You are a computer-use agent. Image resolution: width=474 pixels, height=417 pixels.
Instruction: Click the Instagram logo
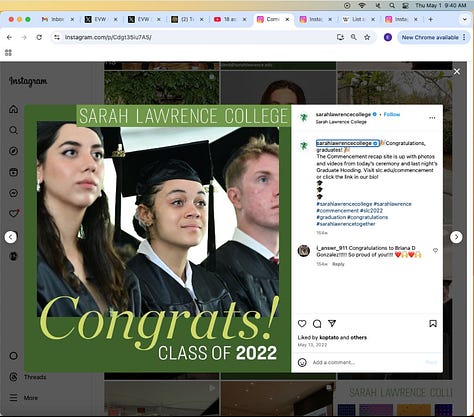coord(28,81)
